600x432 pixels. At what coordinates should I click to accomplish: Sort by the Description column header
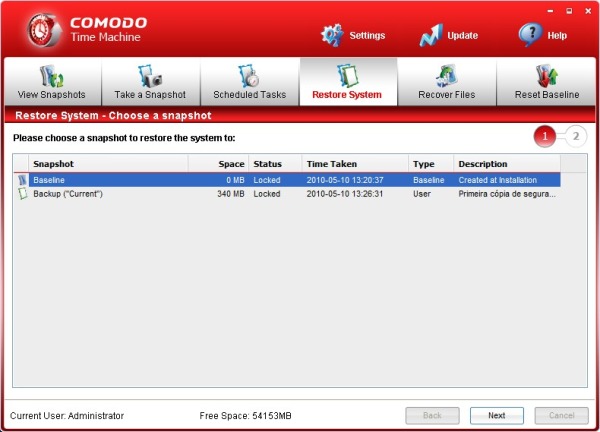(x=507, y=164)
